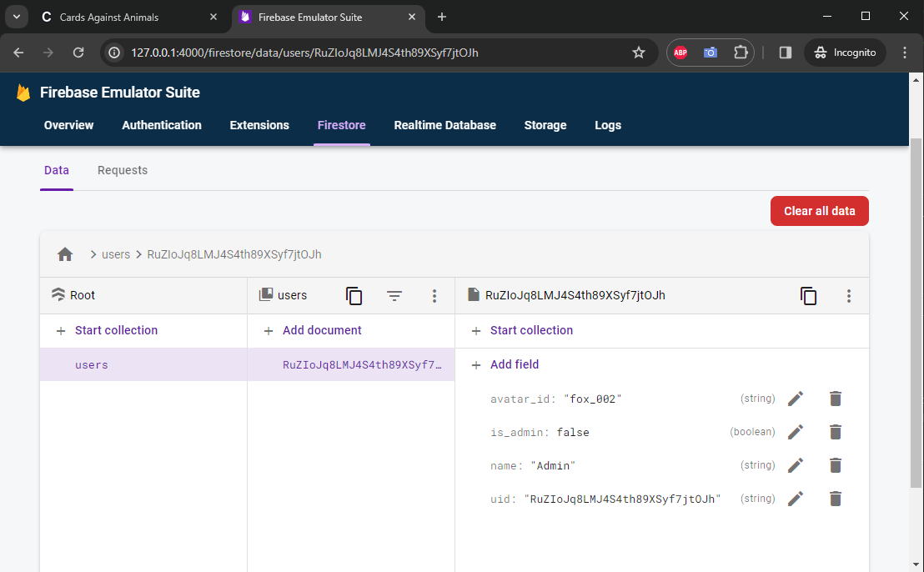Viewport: 924px width, 572px height.
Task: Click the Clear all data button
Action: 819,211
